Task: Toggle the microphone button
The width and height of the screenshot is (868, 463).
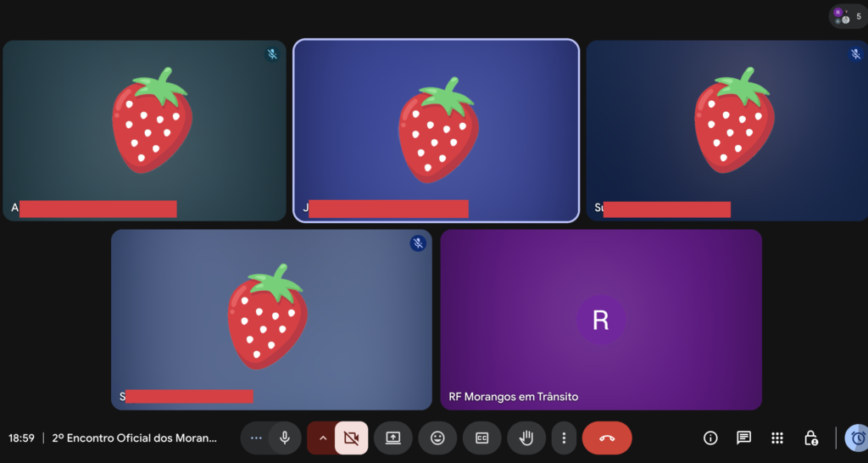Action: [286, 438]
